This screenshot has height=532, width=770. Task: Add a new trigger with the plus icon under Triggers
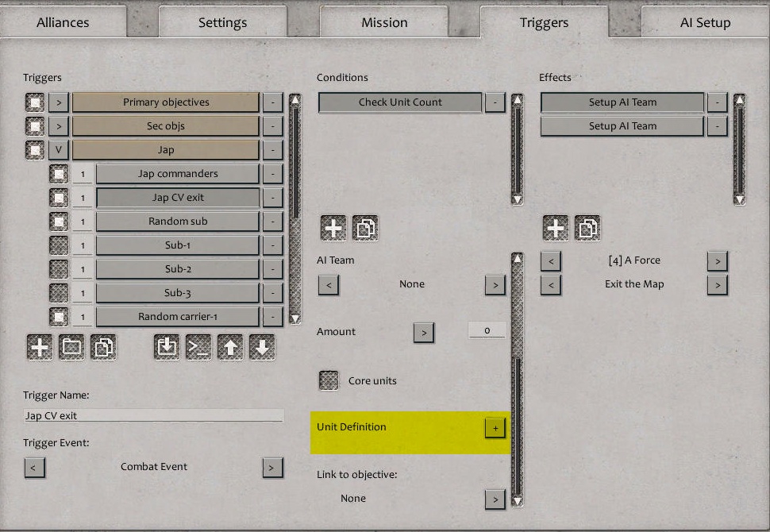click(x=39, y=347)
